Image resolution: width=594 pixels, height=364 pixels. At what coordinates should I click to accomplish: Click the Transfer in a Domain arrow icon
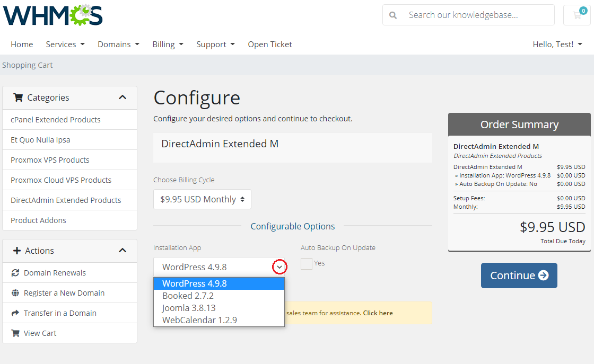(x=15, y=313)
